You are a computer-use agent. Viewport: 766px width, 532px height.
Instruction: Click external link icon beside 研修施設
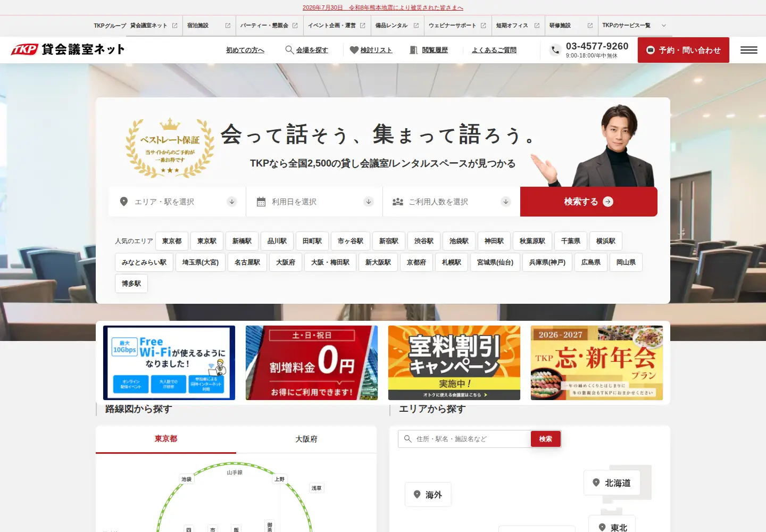click(590, 26)
